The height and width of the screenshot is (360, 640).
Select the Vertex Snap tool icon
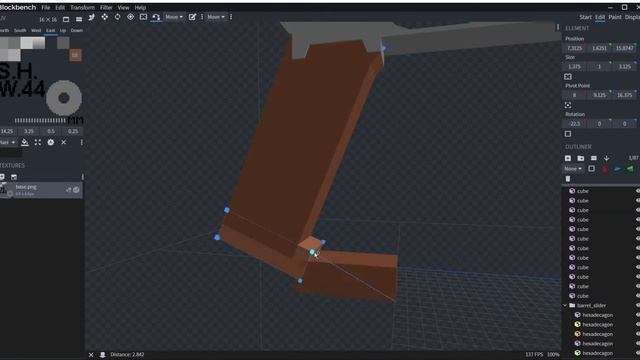156,17
